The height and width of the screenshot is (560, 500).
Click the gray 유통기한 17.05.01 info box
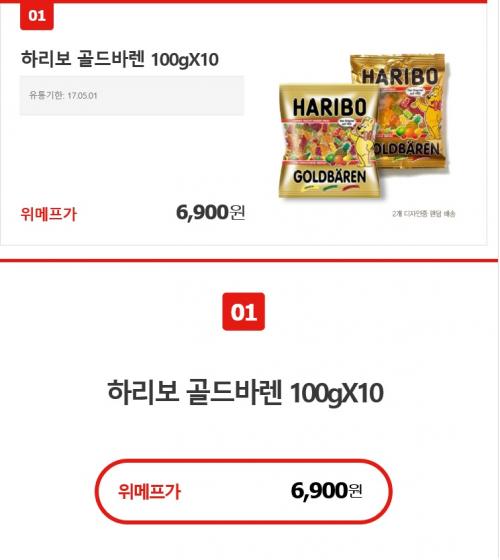(132, 95)
